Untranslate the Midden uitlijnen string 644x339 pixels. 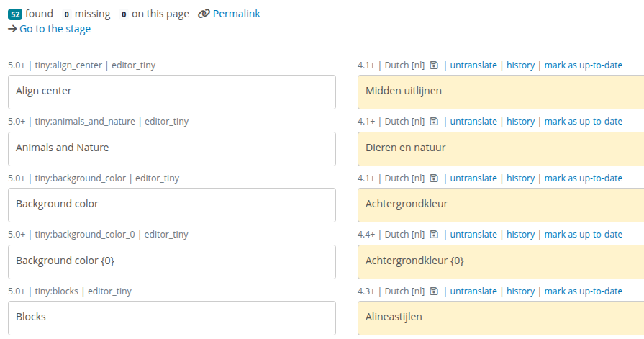tap(473, 65)
